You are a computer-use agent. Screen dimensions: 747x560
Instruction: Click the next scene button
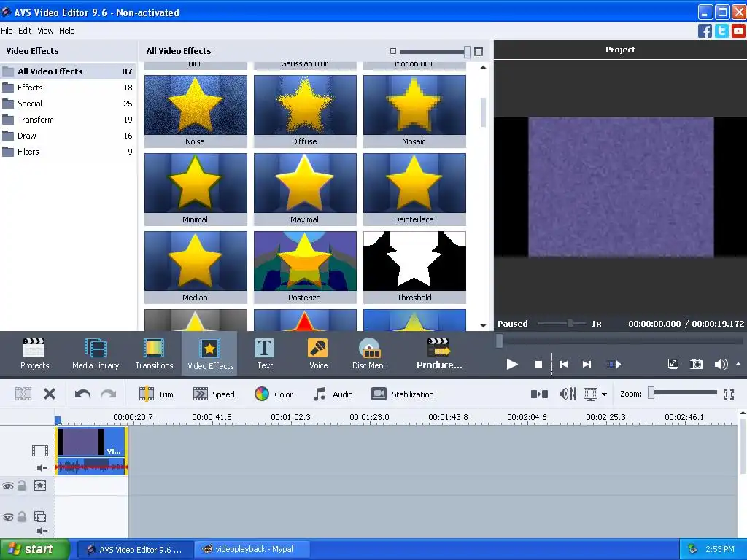click(614, 365)
